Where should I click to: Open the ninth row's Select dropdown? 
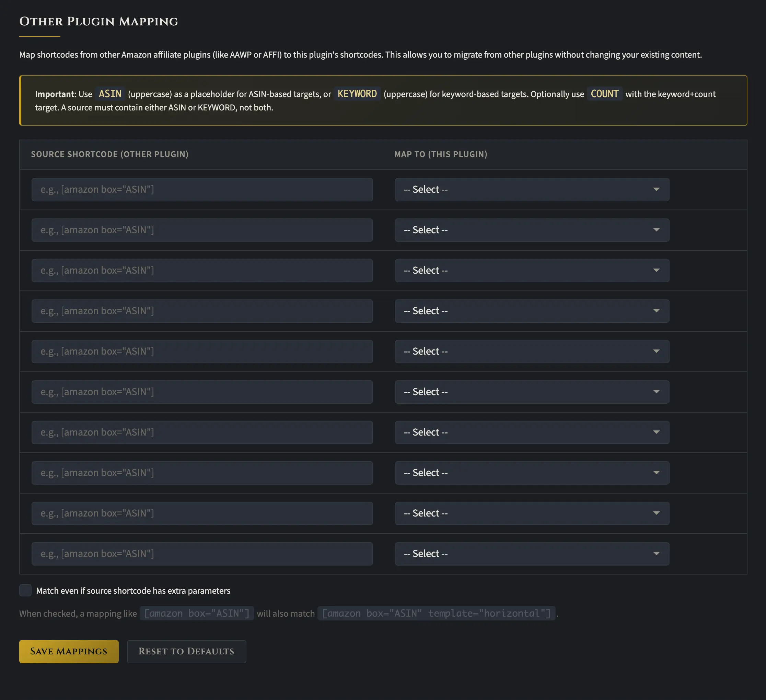click(x=532, y=513)
